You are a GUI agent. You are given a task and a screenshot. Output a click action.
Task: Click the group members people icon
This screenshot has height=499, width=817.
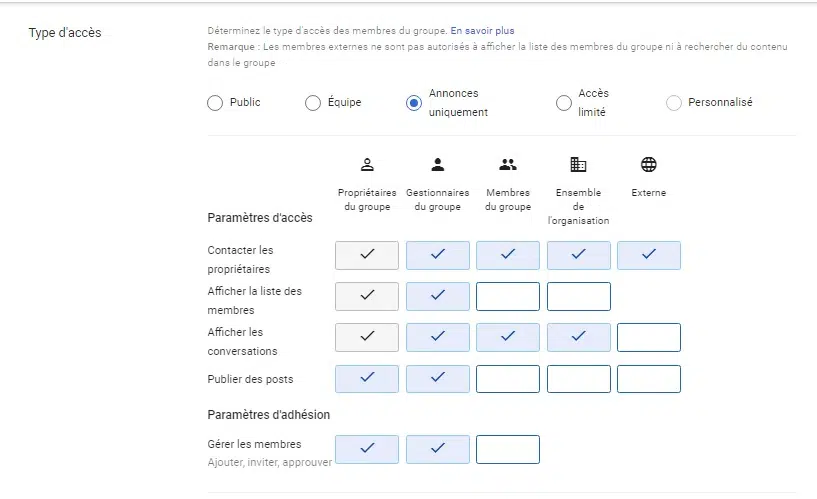(508, 165)
